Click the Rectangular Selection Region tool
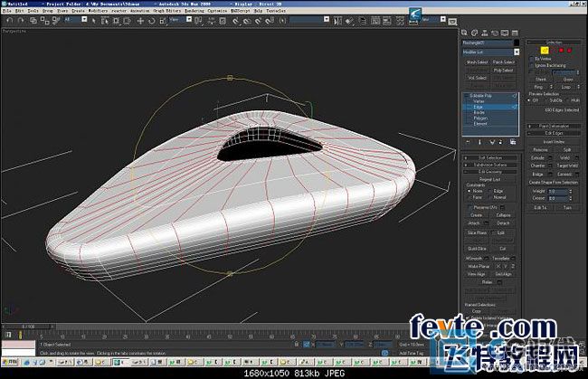This screenshot has width=588, height=379. coord(116,21)
